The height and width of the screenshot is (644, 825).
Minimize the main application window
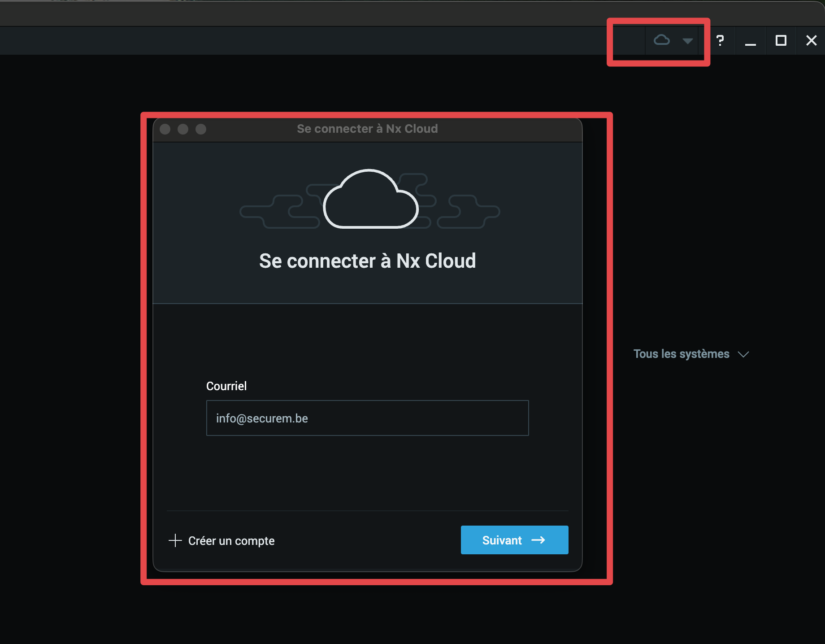pyautogui.click(x=751, y=44)
